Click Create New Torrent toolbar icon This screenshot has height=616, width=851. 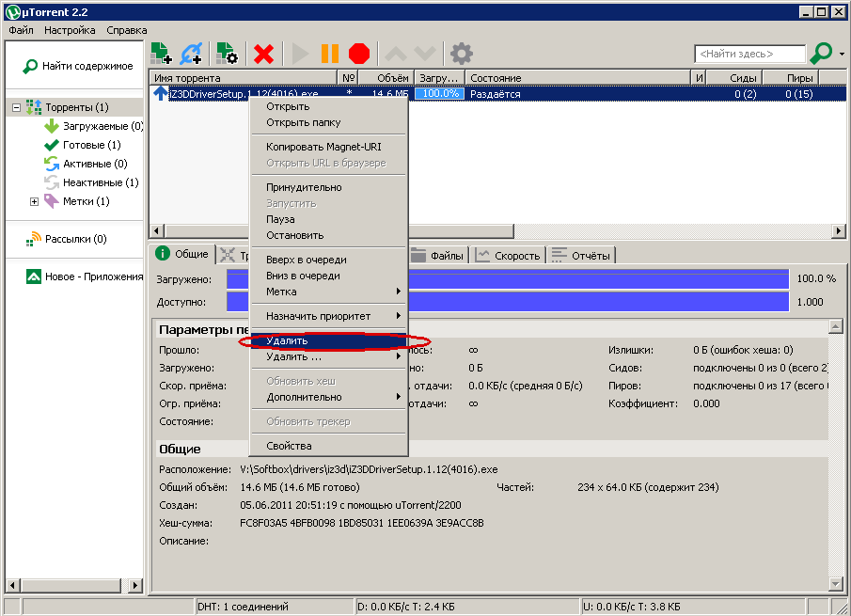pyautogui.click(x=226, y=54)
